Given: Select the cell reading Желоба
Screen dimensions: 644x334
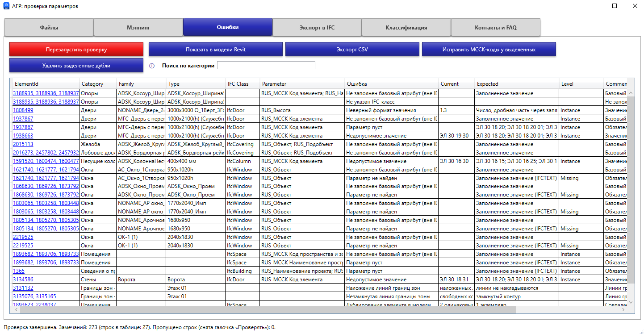Looking at the screenshot, I should (98, 144).
